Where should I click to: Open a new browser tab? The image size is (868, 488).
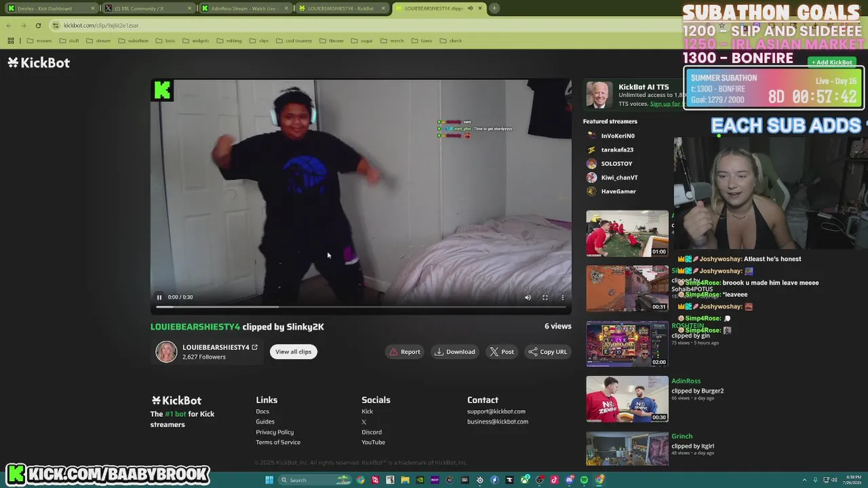coord(494,8)
